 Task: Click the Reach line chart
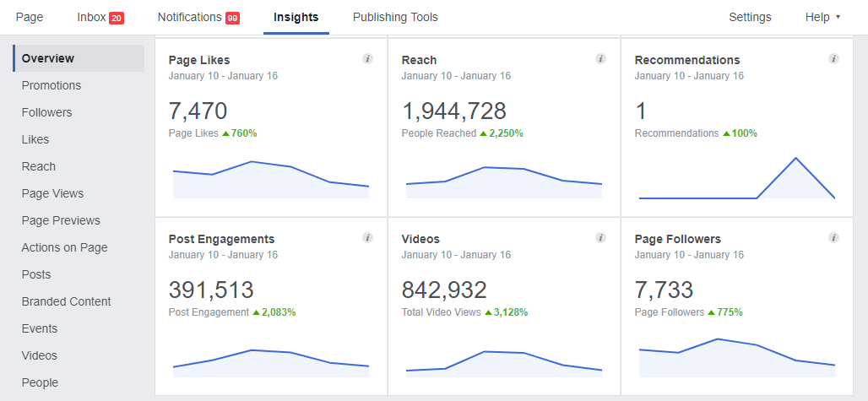(504, 181)
